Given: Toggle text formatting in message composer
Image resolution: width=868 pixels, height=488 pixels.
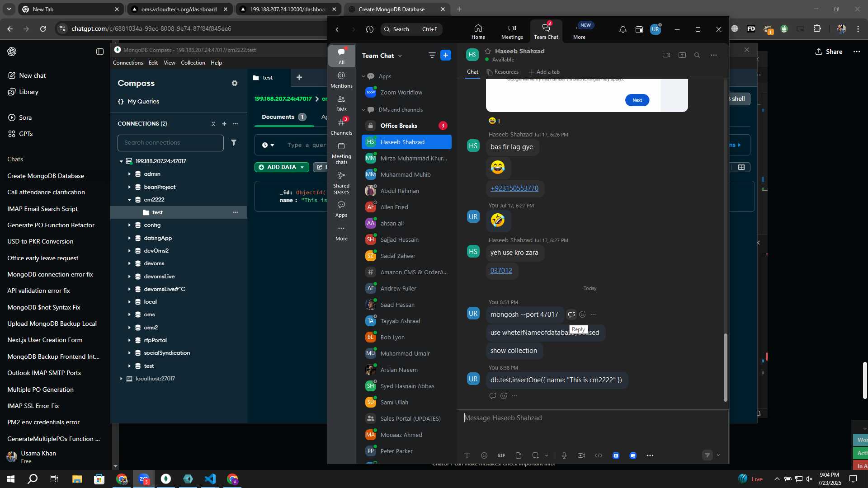Looking at the screenshot, I should tap(467, 455).
